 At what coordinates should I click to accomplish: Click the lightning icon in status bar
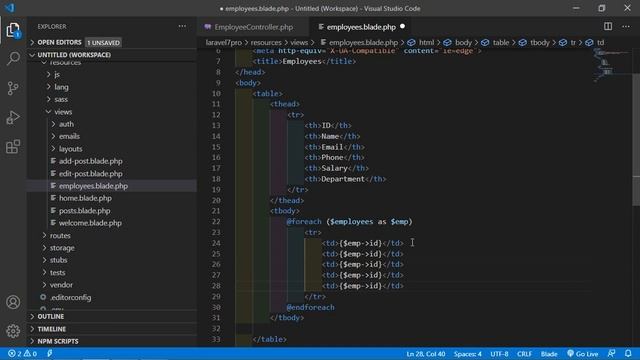(50, 354)
